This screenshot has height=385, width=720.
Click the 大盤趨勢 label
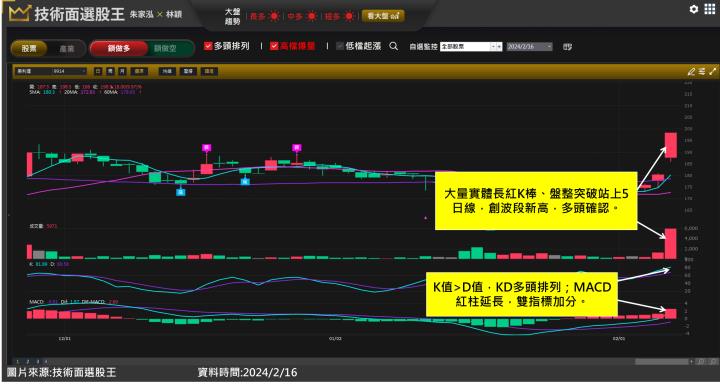tap(232, 16)
